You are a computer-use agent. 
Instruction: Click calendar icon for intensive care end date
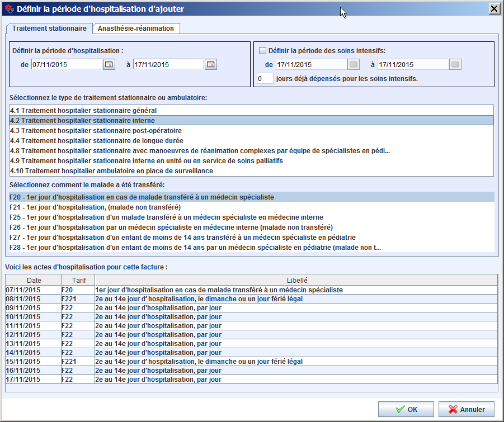pyautogui.click(x=455, y=64)
